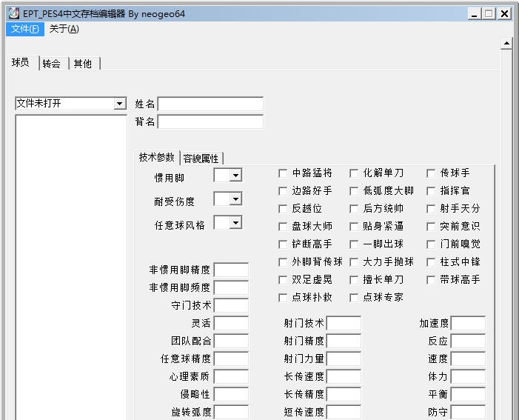
Task: Click the 非惯用脚精度 field
Action: (x=231, y=270)
